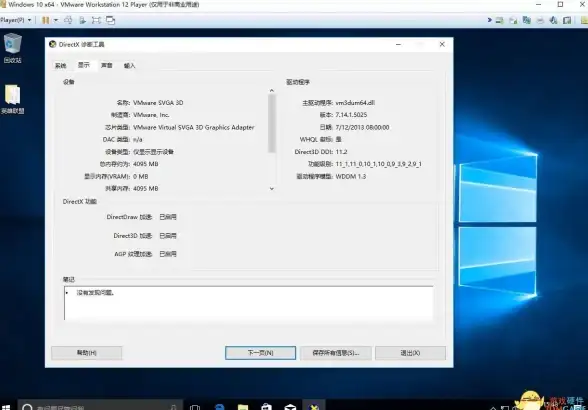
Task: Open Mail from the taskbar
Action: (290, 407)
